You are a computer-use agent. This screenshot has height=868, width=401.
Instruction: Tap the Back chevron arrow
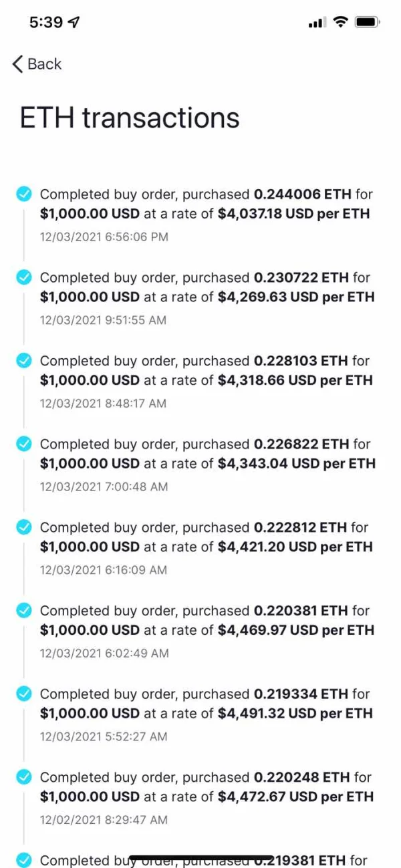[x=18, y=64]
